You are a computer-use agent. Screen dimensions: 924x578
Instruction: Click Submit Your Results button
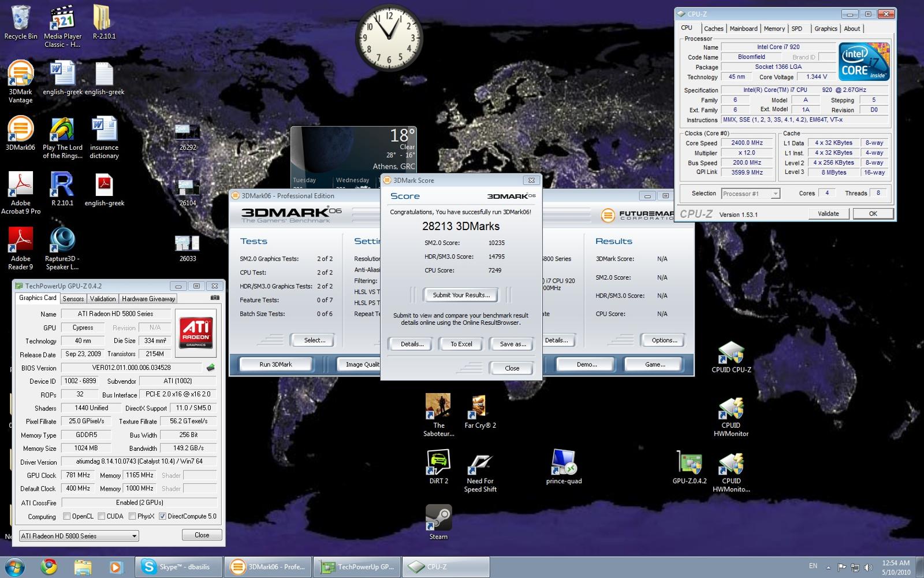point(461,295)
